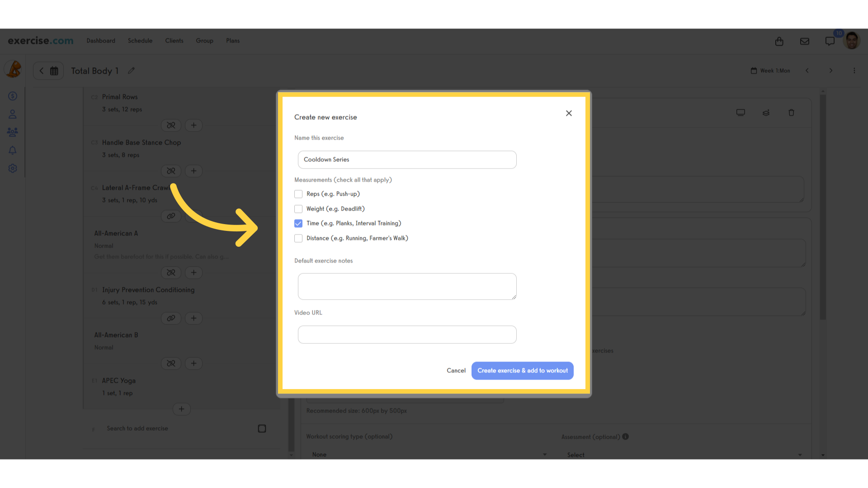Select the All-American B block

coord(116,335)
